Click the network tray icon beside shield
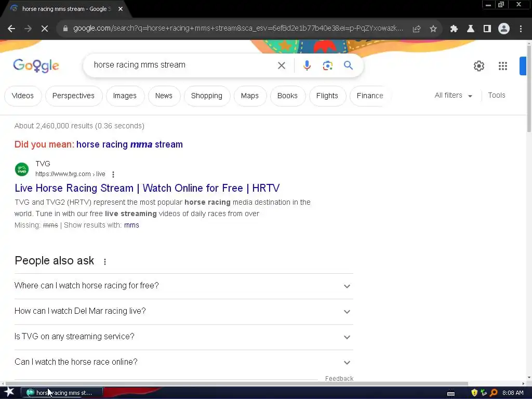This screenshot has width=532, height=399. click(484, 393)
